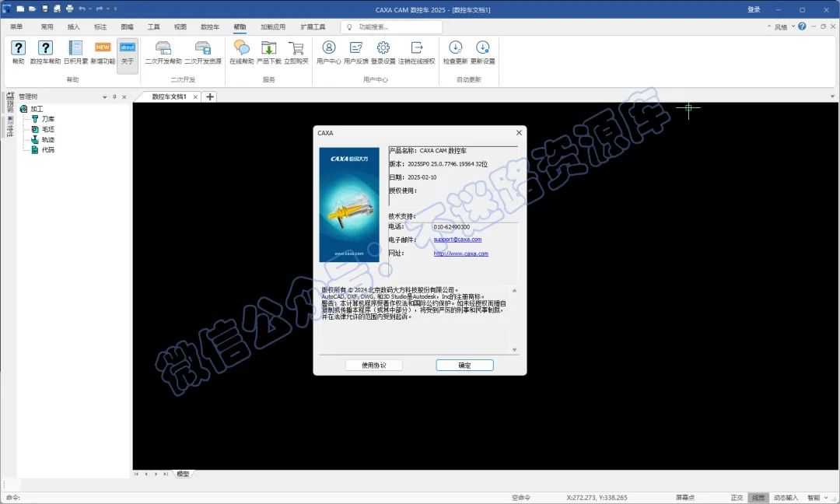The image size is (840, 504).
Task: Click 确定 button in CAXA dialog
Action: click(464, 366)
